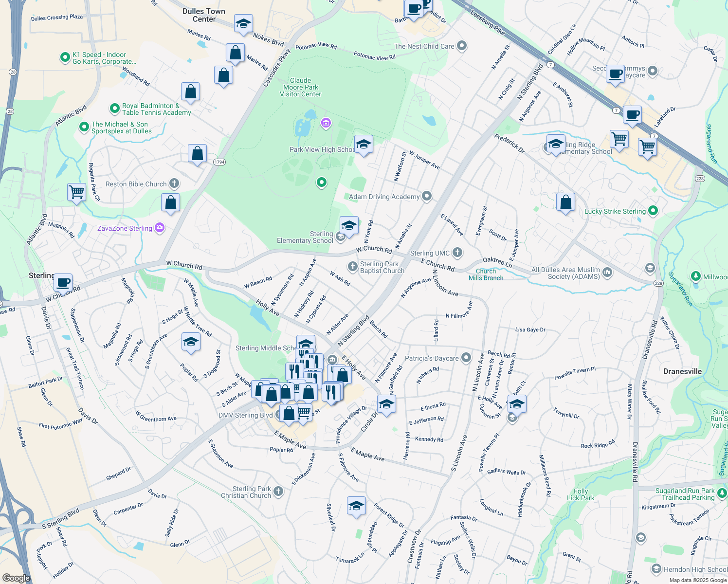This screenshot has width=728, height=584.
Task: Select the W Juniper Ave label
Action: pyautogui.click(x=424, y=160)
